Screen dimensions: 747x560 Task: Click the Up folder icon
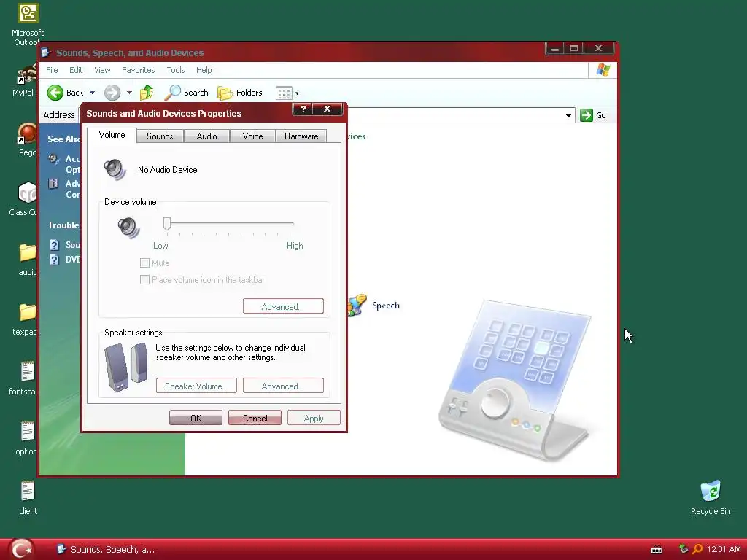[147, 93]
